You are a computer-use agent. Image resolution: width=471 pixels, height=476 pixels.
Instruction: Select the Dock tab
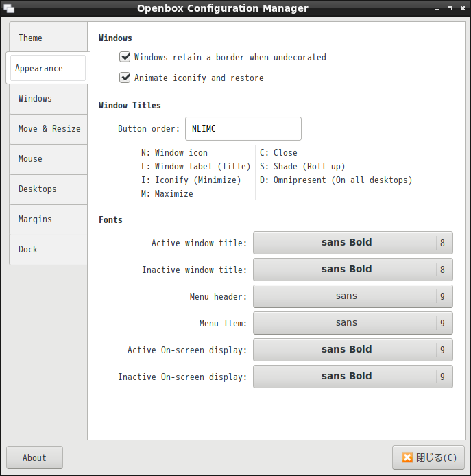[x=48, y=249]
